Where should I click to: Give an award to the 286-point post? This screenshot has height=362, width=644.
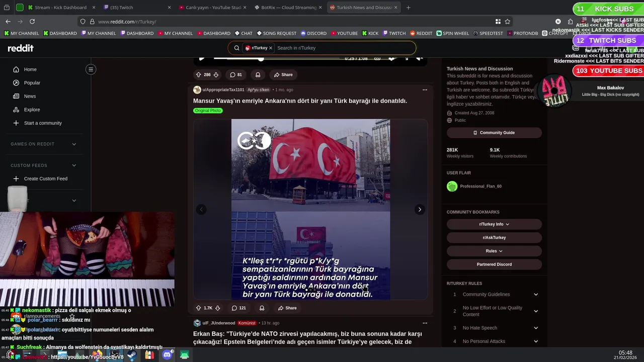click(x=258, y=74)
